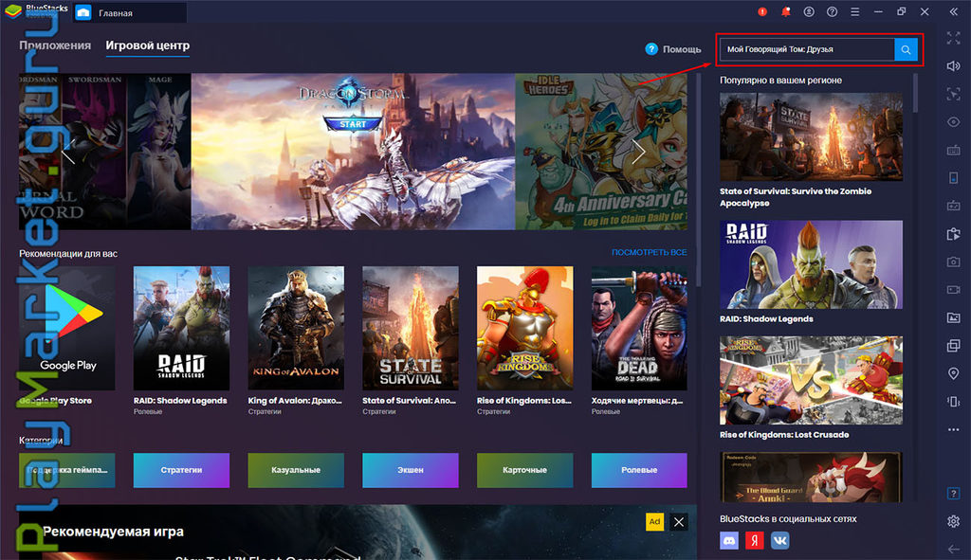Open the account profile icon in title bar
The width and height of the screenshot is (971, 560).
coord(809,11)
